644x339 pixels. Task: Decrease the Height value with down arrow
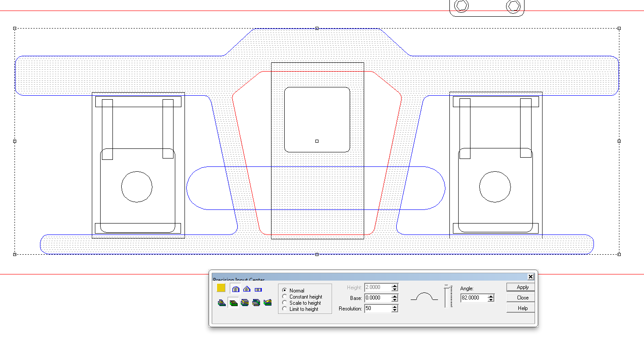394,290
